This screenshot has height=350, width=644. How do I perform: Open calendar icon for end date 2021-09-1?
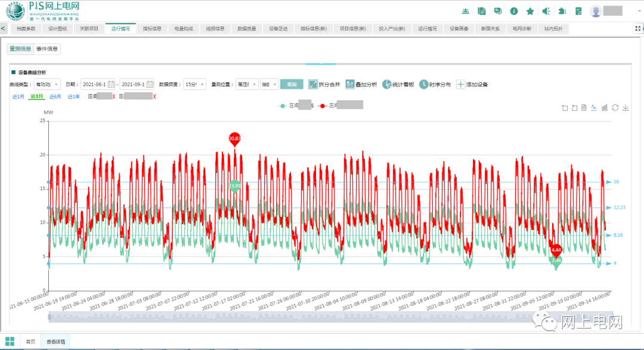[150, 84]
